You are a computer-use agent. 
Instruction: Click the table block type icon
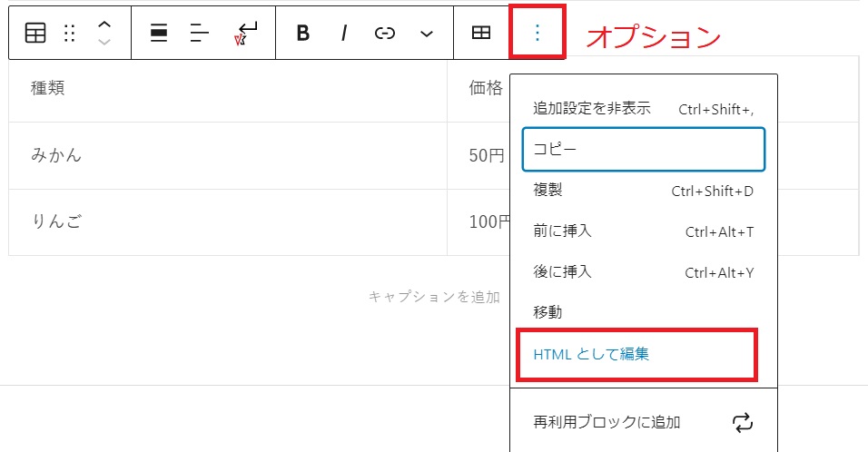click(35, 34)
